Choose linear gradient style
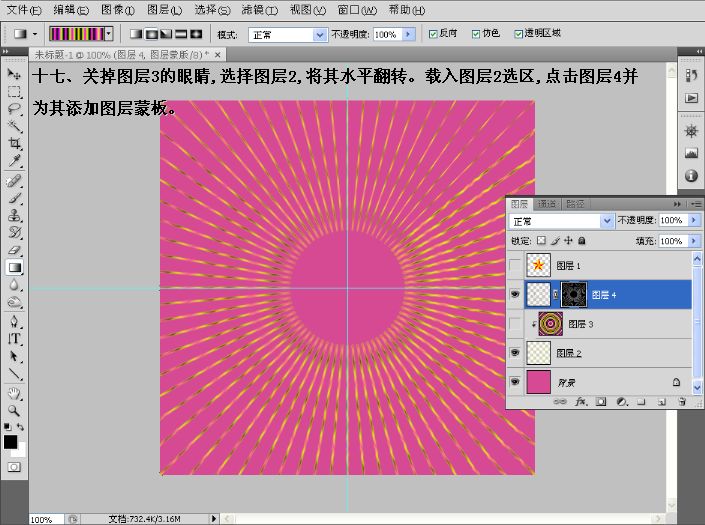This screenshot has height=525, width=705. 136,34
